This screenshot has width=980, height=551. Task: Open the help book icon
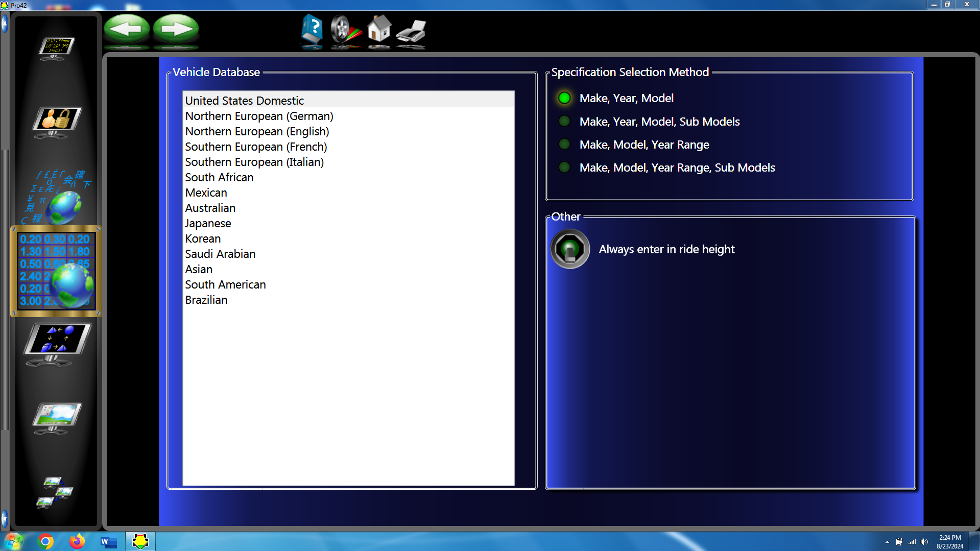(312, 29)
